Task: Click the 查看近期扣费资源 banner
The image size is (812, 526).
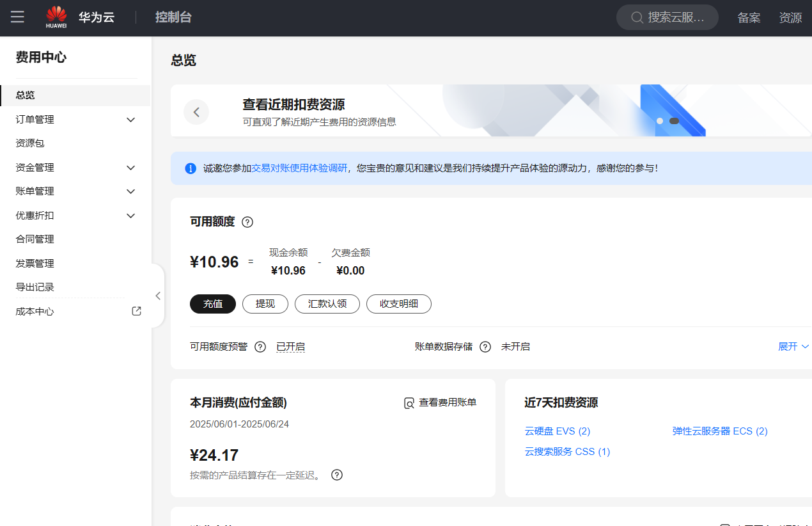Action: [491, 111]
